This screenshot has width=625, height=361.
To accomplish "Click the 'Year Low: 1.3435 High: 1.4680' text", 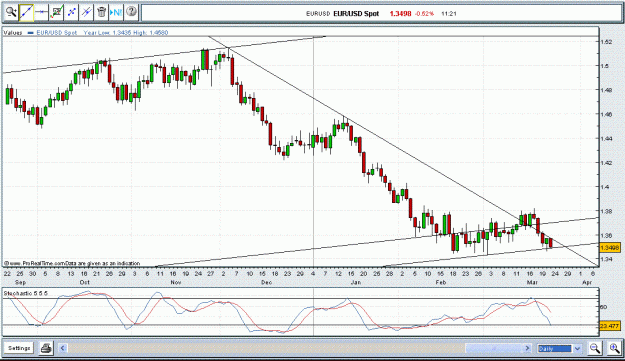I will pos(126,33).
